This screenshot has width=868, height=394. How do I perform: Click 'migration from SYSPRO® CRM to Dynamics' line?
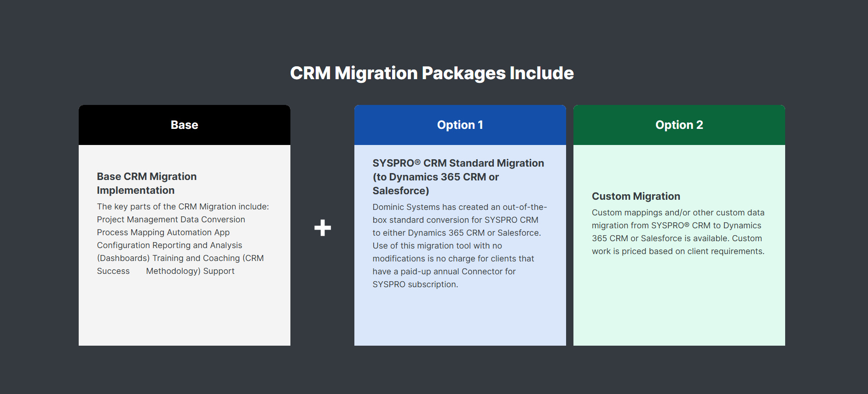(x=677, y=226)
